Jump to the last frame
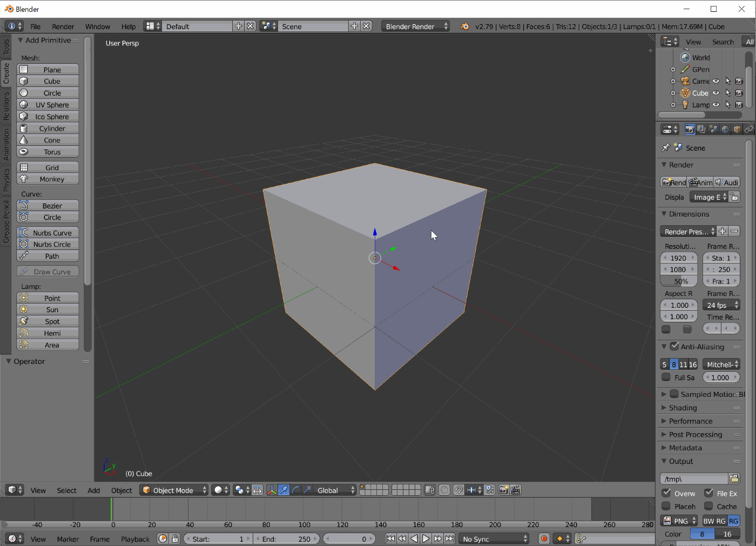 [x=450, y=538]
